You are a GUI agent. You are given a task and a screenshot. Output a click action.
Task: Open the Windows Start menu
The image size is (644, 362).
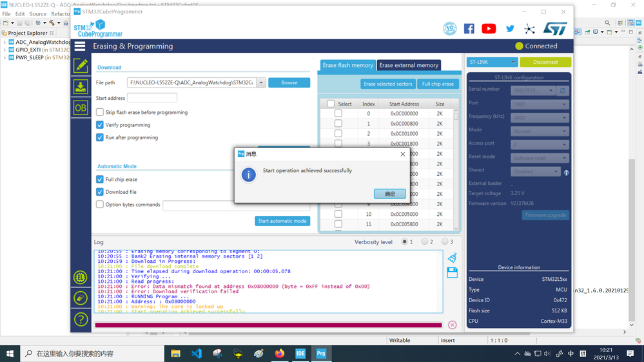pyautogui.click(x=10, y=354)
